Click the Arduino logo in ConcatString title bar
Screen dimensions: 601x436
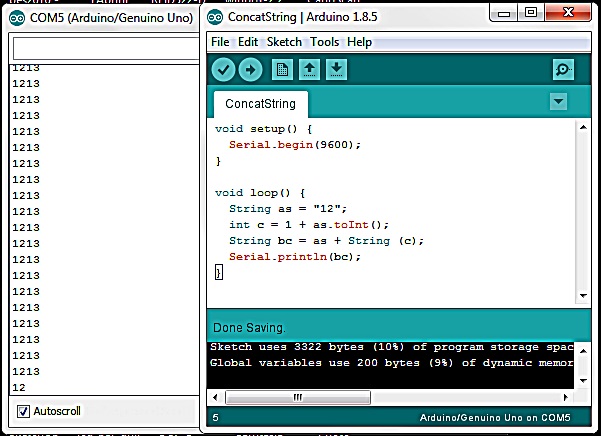(215, 17)
